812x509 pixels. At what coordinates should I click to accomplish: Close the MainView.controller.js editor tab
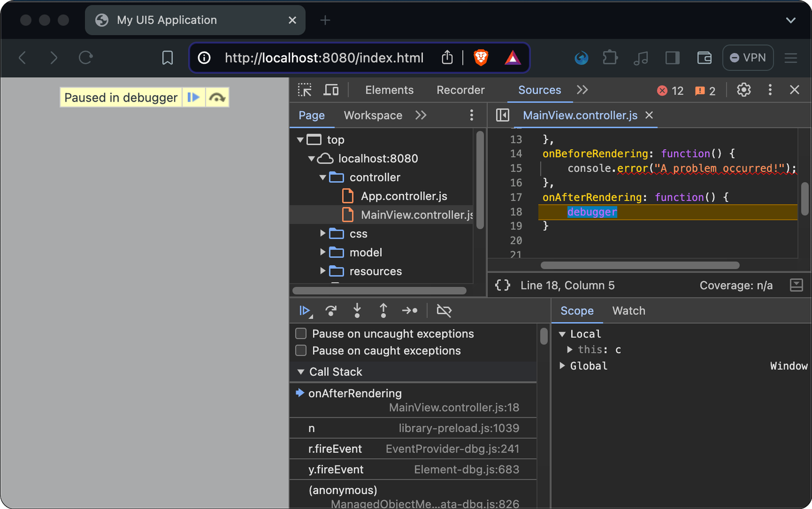point(649,115)
